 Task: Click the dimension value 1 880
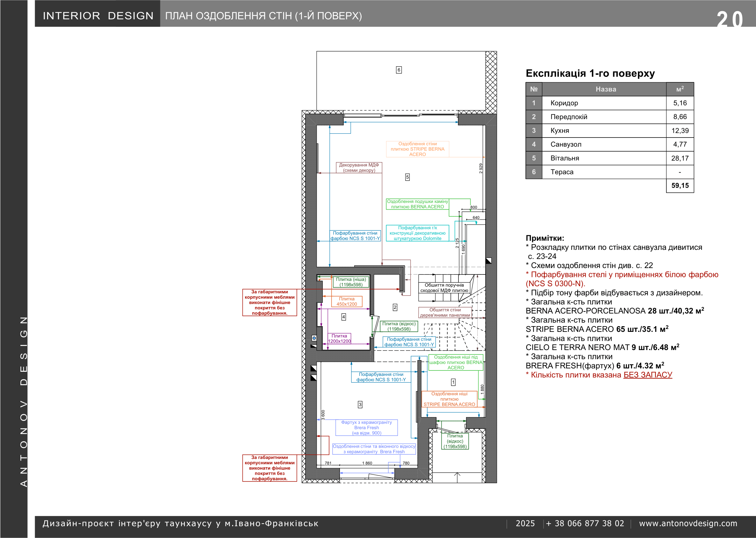coord(482,389)
